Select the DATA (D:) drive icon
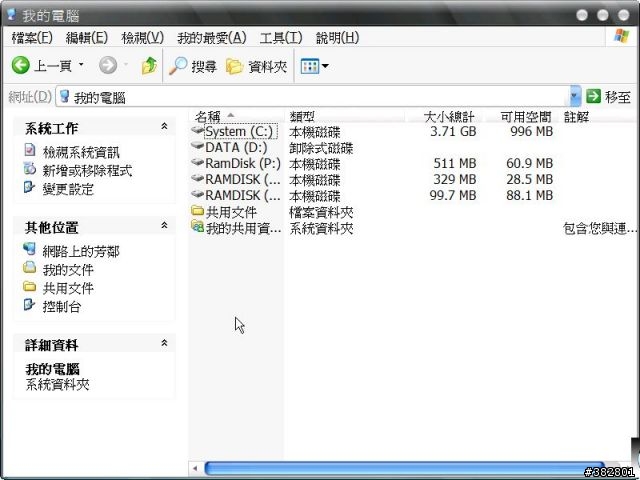 tap(198, 146)
